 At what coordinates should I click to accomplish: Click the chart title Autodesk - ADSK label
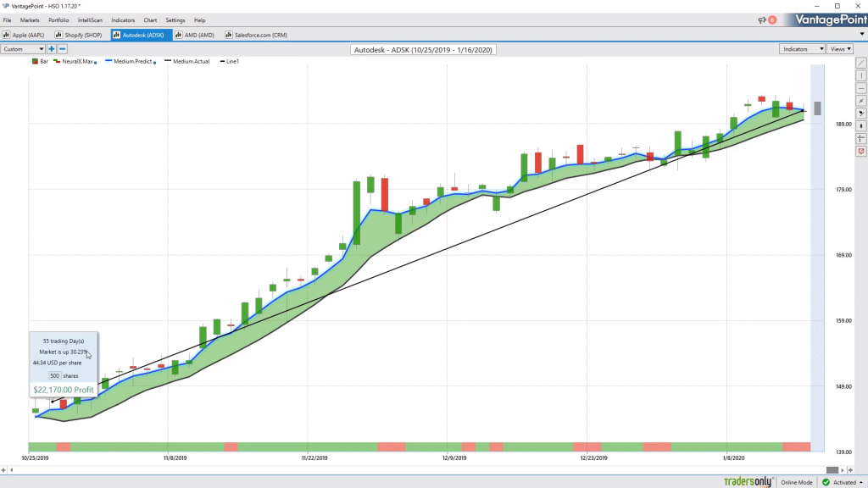(423, 50)
